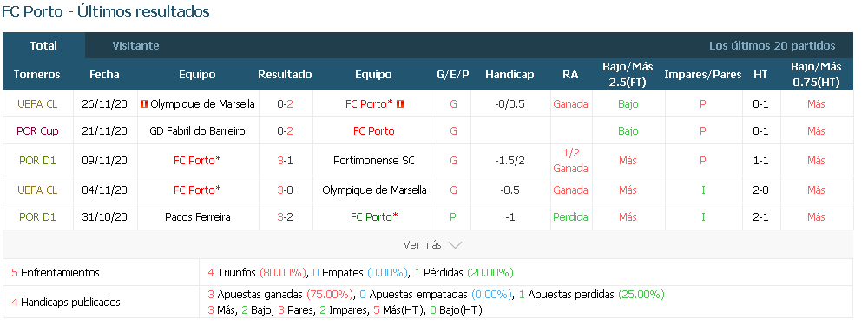Click the red card icon beside Olympique de Marsella

pos(144,104)
